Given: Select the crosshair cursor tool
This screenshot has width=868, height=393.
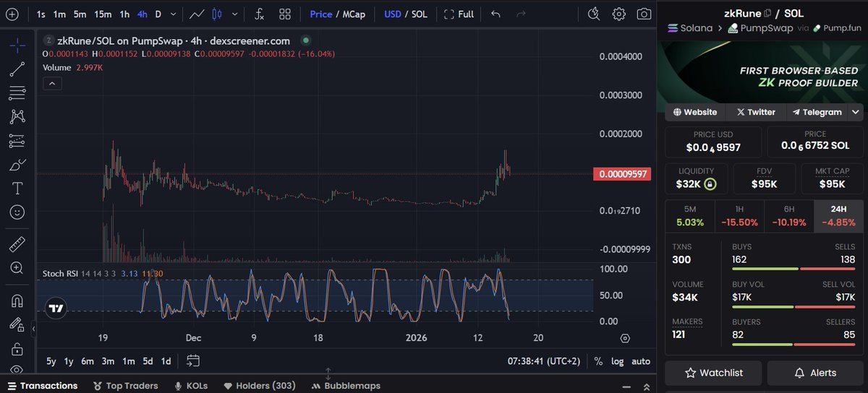Looking at the screenshot, I should 17,46.
